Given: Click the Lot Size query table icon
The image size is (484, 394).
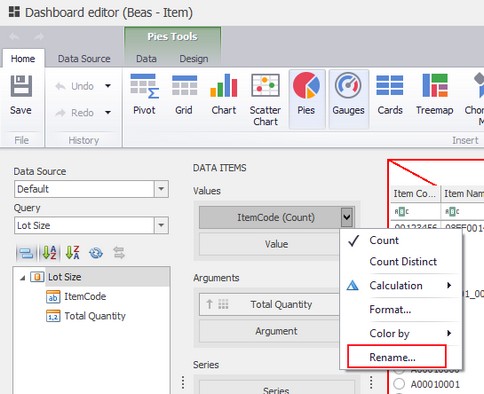Looking at the screenshot, I should pyautogui.click(x=37, y=277).
